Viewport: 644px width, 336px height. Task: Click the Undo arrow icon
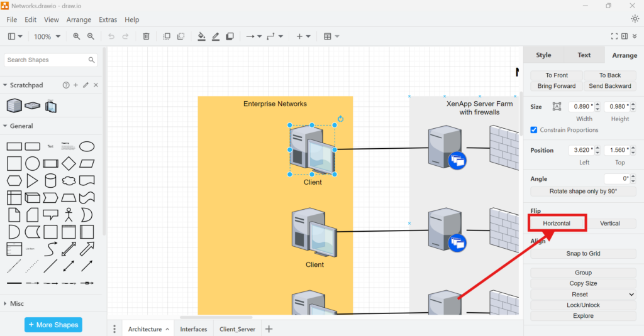(111, 36)
